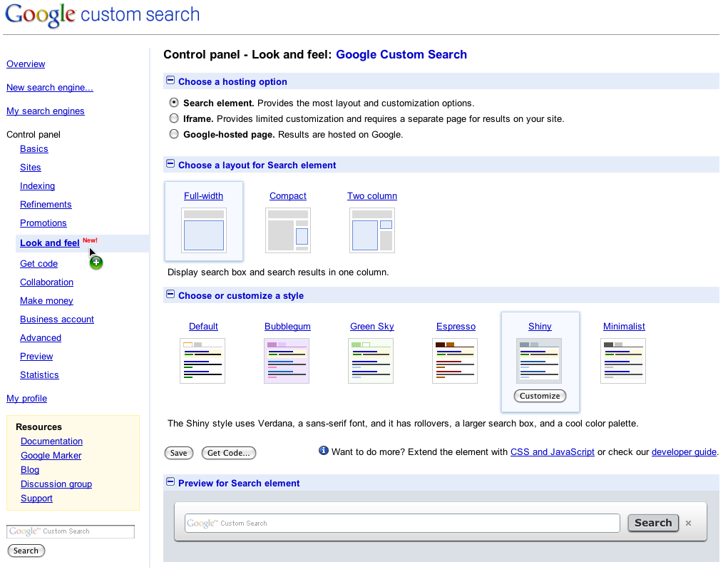The image size is (728, 572).
Task: Open Make money page
Action: point(46,301)
